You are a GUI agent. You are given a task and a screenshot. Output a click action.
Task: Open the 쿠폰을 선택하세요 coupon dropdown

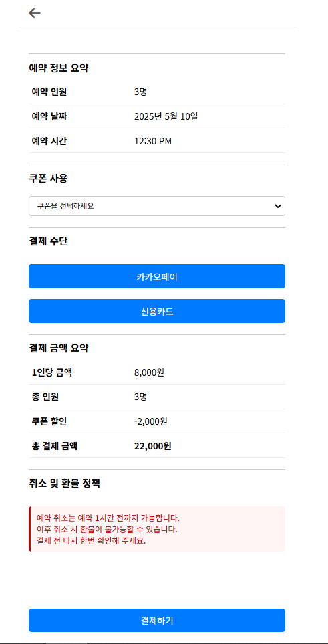click(157, 206)
